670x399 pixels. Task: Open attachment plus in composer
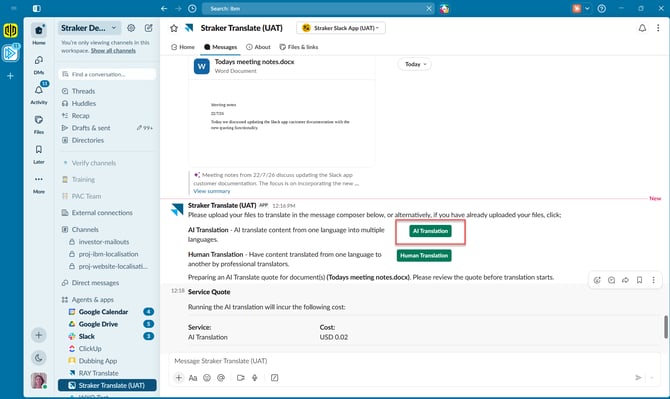pos(179,378)
